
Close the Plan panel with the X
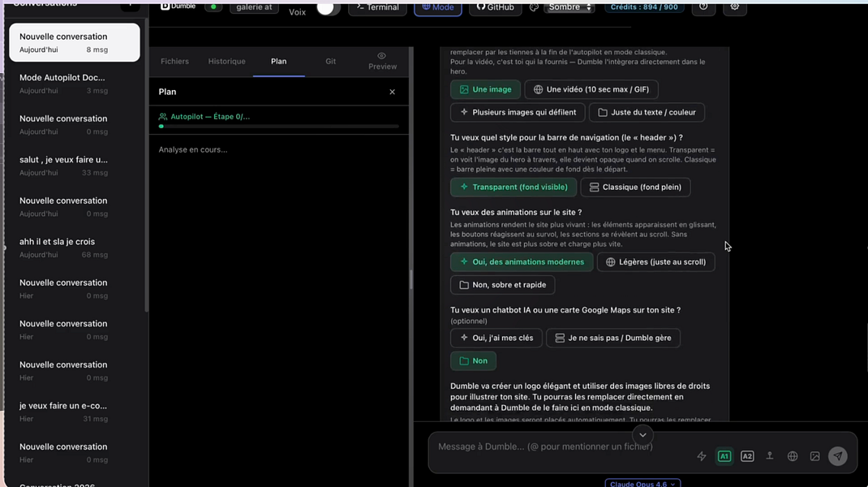(x=392, y=92)
